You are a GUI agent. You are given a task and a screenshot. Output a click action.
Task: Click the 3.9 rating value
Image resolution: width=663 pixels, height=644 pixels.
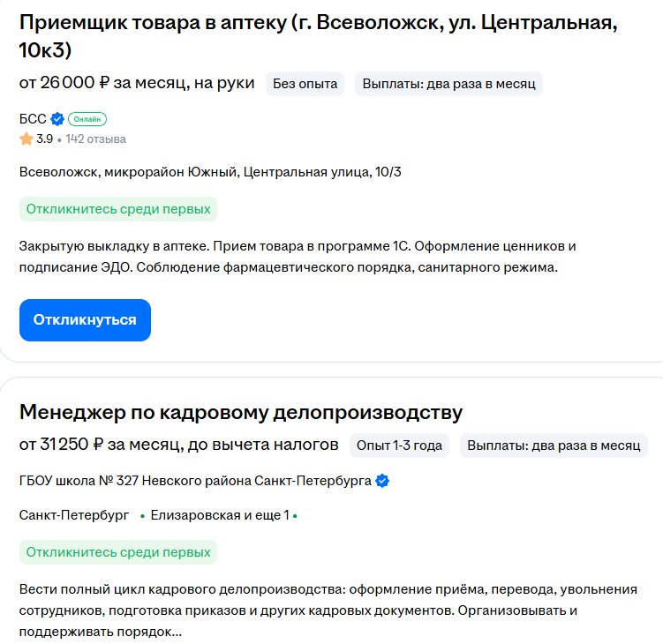[x=44, y=139]
